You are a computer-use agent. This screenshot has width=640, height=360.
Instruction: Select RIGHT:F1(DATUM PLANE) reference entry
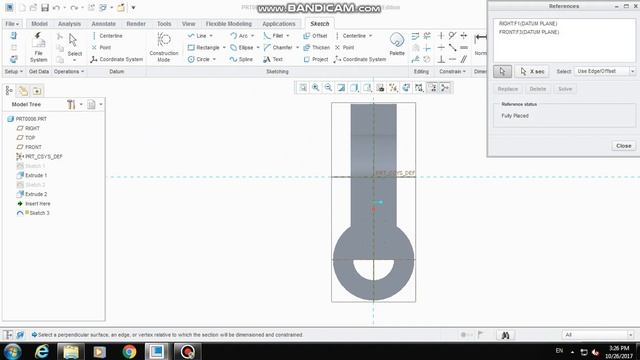528,24
